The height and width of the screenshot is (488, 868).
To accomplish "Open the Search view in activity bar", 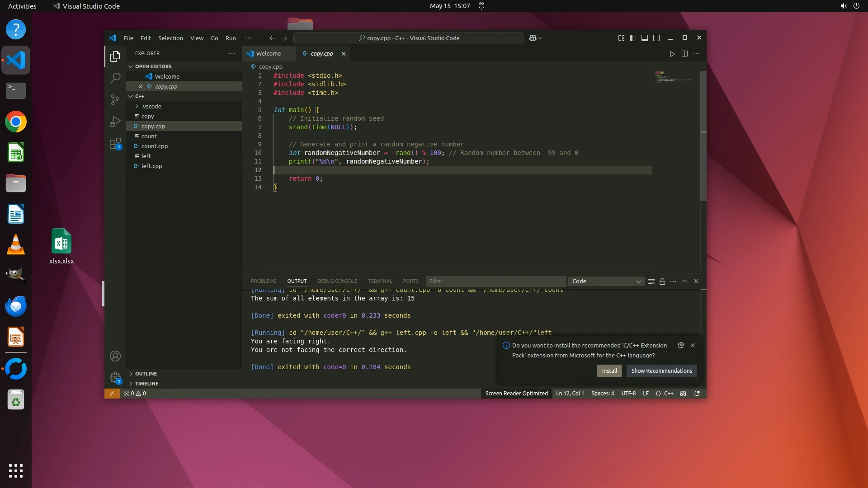I will click(115, 78).
